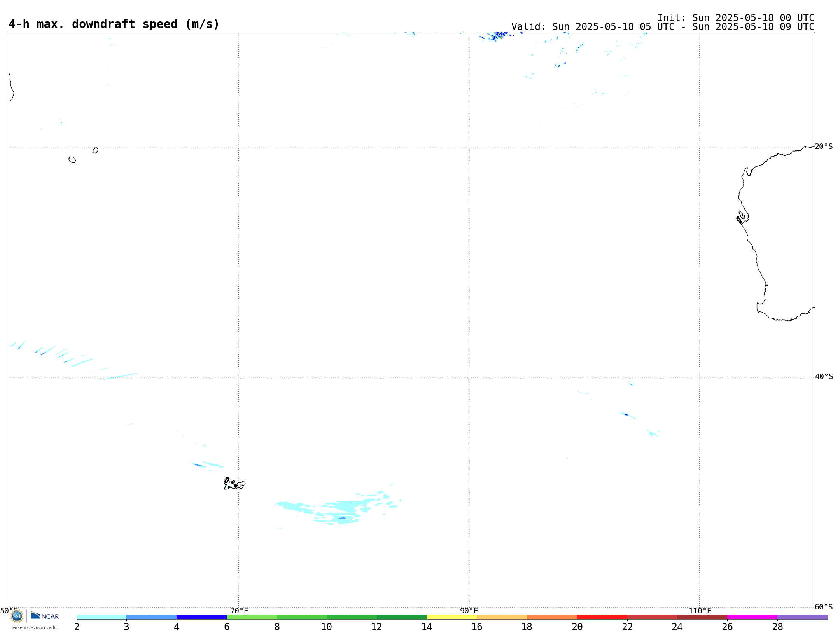Click the 70°E longitude label

[239, 611]
